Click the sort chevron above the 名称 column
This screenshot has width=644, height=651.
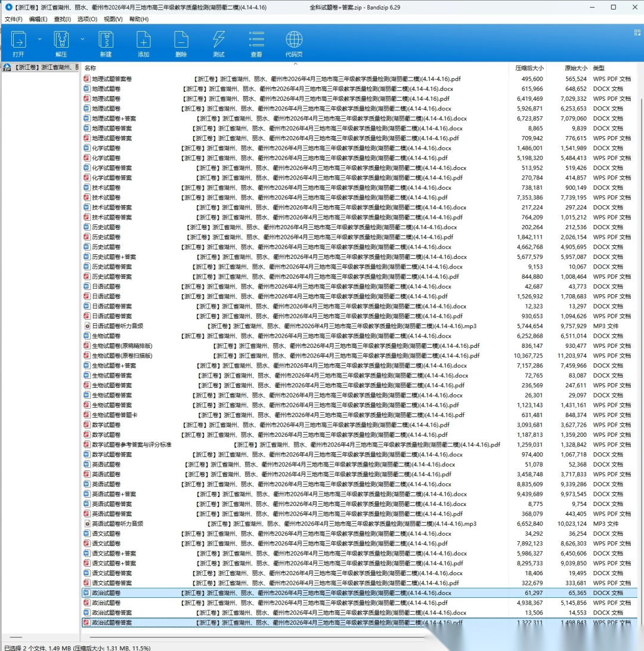pos(295,63)
